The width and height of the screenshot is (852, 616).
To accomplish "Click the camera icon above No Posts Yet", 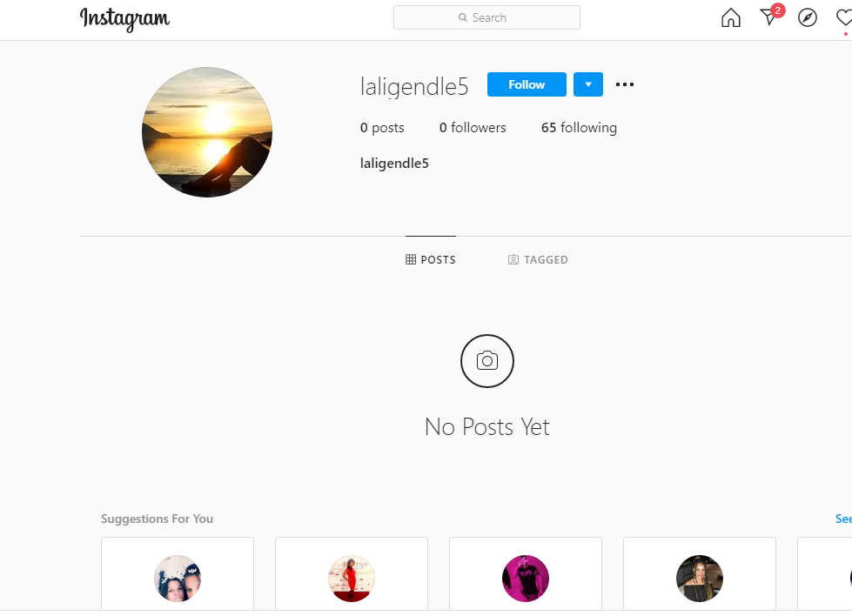I will pos(487,361).
